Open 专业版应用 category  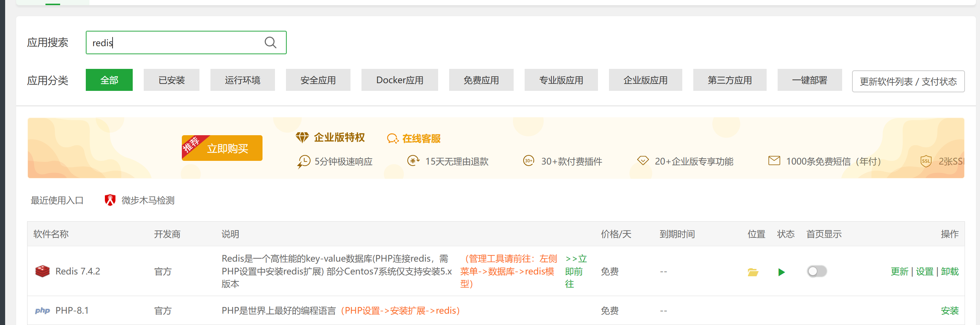[561, 80]
